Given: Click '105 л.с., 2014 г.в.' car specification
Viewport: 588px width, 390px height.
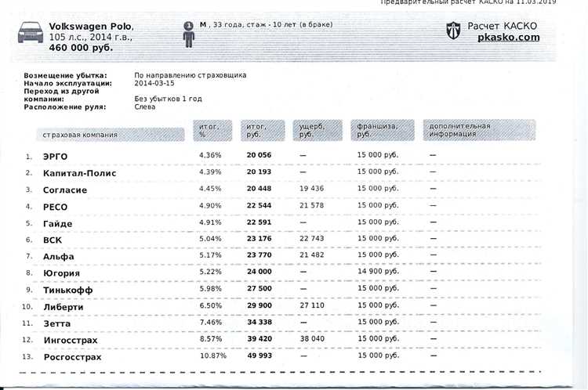Looking at the screenshot, I should click(90, 38).
